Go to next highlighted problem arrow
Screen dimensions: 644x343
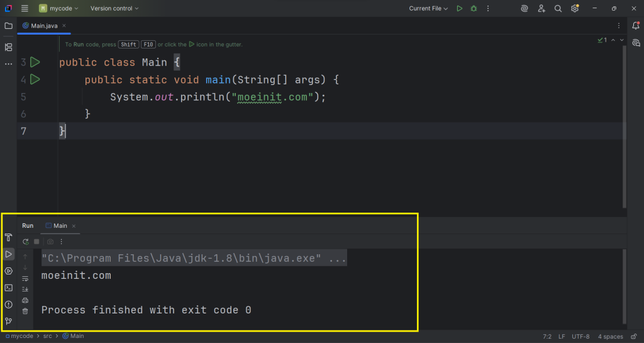pos(622,40)
